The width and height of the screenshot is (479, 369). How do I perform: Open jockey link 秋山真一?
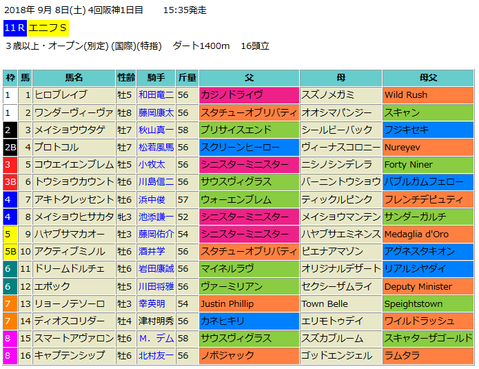[156, 130]
